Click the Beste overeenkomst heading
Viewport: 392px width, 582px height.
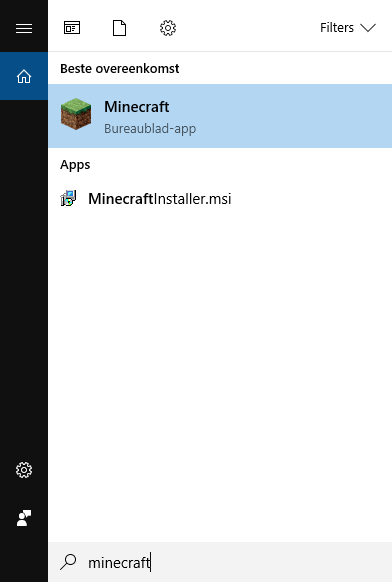coord(120,68)
